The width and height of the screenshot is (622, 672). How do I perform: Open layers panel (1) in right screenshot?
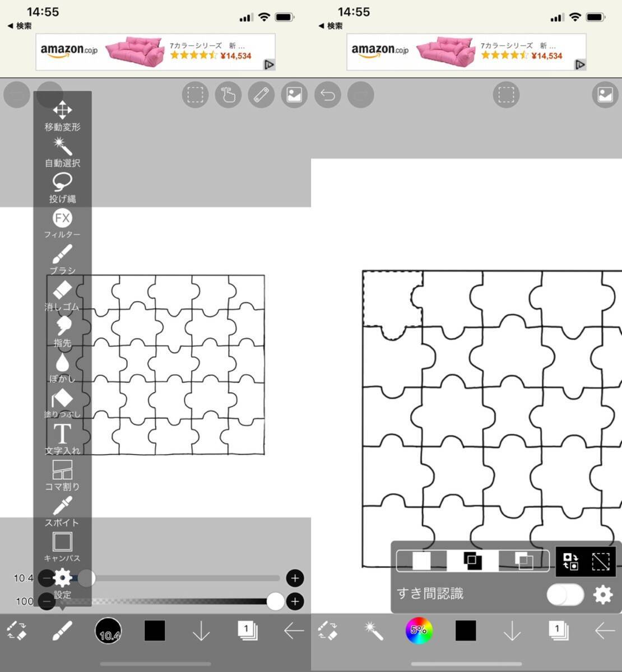tap(558, 631)
